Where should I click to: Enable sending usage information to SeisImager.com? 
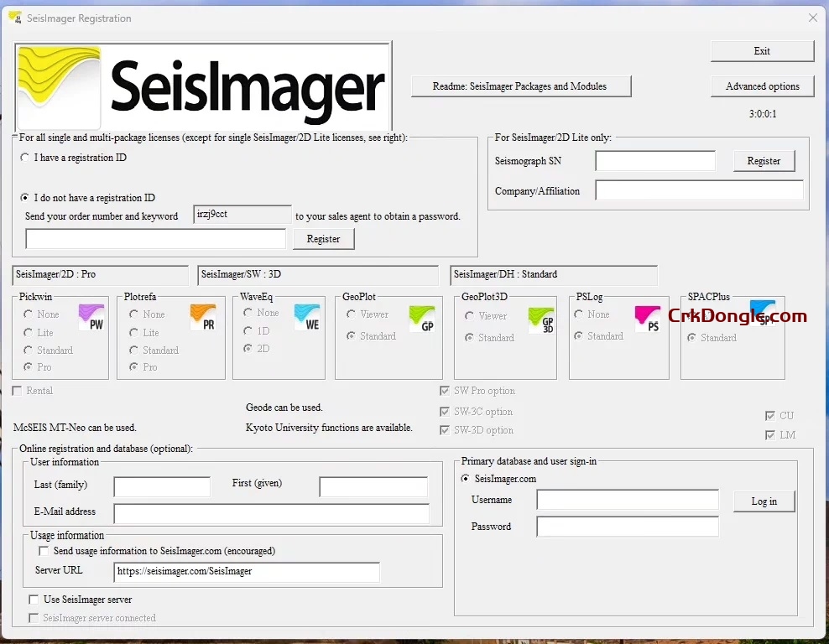click(x=44, y=551)
